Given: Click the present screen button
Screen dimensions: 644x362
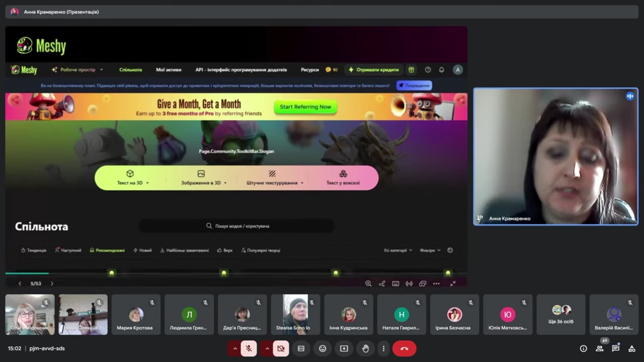Looking at the screenshot, I should pos(344,348).
